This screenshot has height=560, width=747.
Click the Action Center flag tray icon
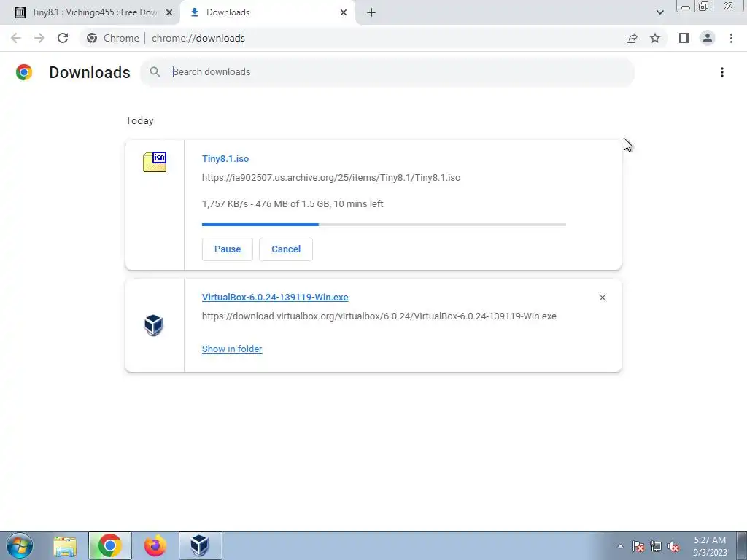[x=638, y=547]
